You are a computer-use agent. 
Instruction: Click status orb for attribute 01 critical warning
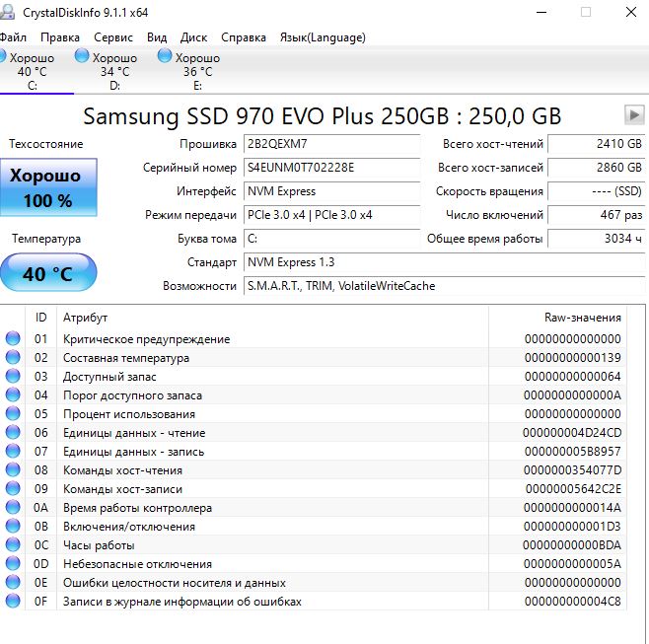13,339
